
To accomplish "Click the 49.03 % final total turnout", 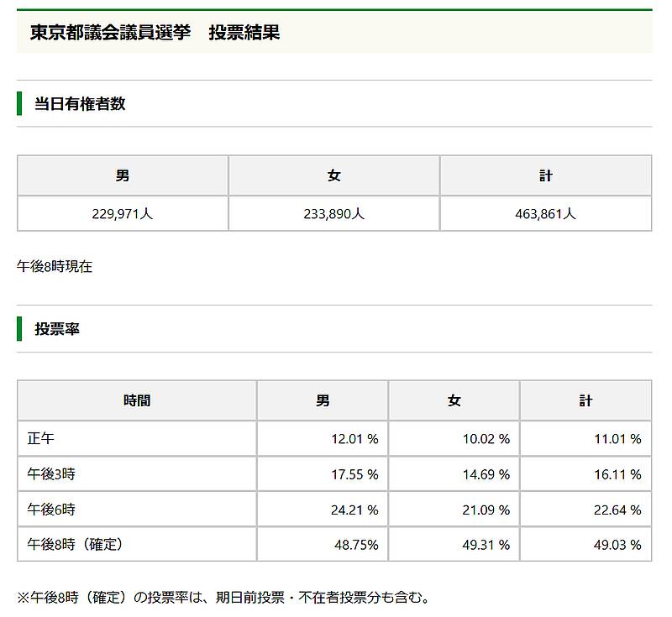I will 617,545.
